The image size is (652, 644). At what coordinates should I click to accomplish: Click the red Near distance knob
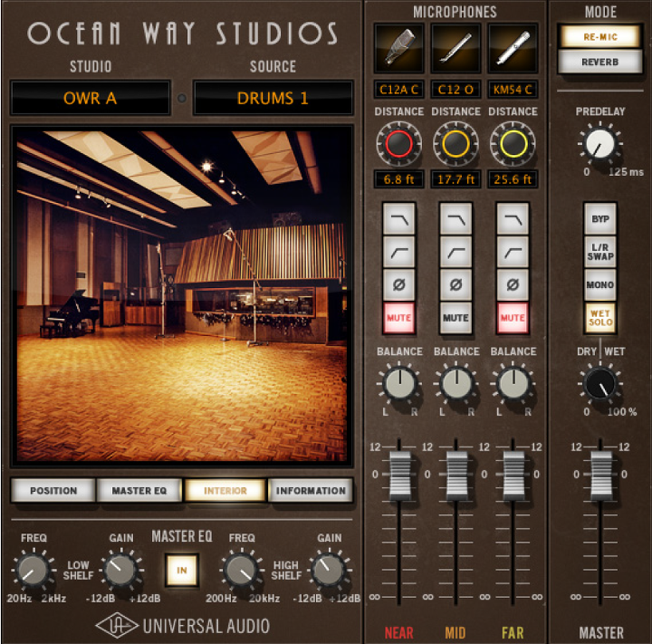pos(398,144)
